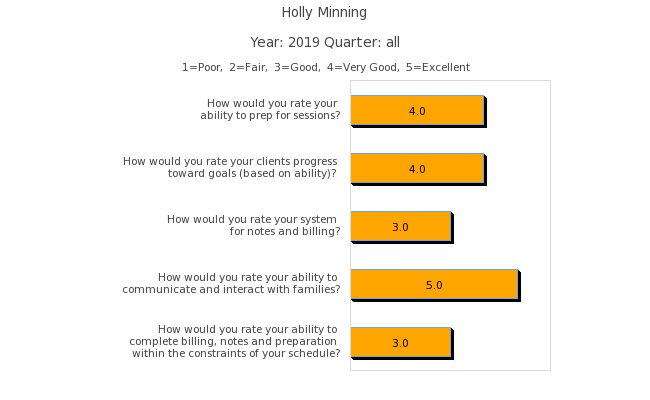This screenshot has height=400, width=650.
Task: Click the bottom orange bar for schedule constraints
Action: (400, 342)
